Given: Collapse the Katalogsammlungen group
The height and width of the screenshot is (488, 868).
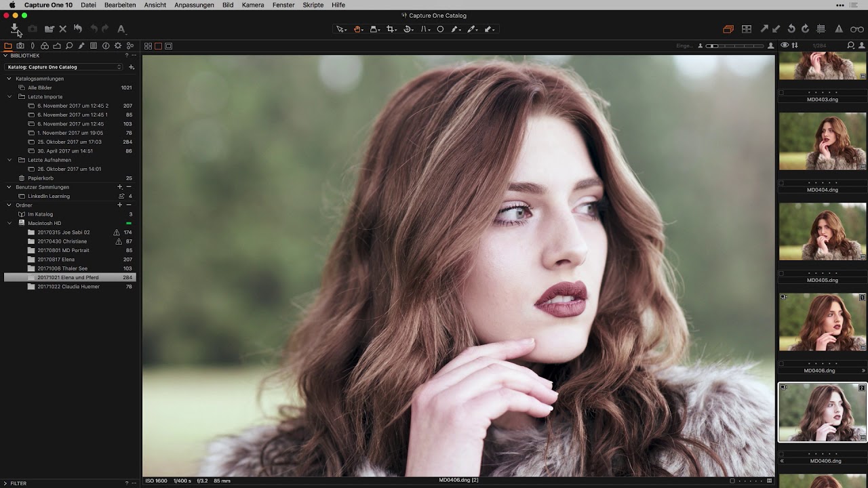Looking at the screenshot, I should point(9,79).
